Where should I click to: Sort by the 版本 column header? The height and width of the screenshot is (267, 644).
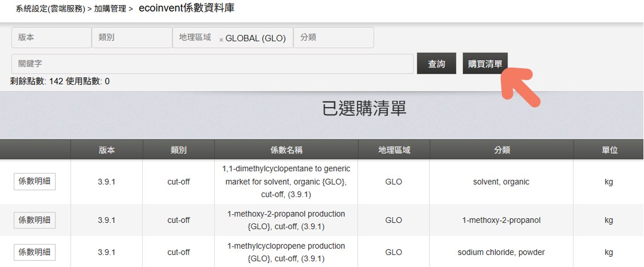tap(107, 150)
